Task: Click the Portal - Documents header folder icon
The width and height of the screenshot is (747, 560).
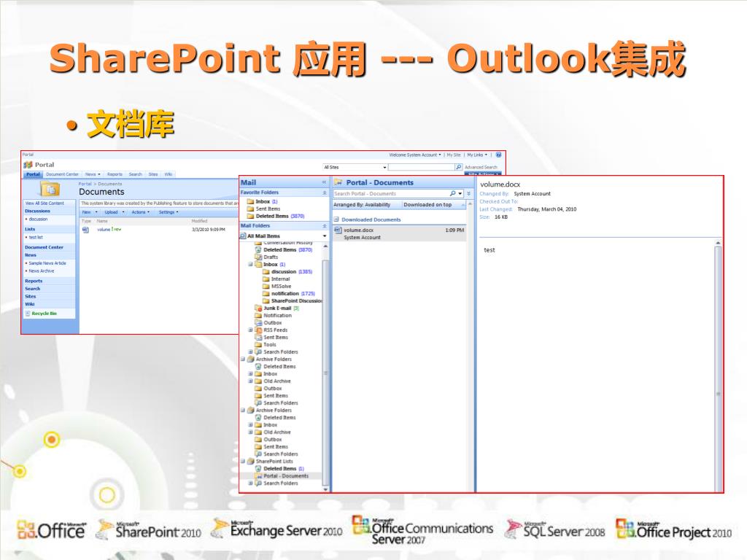Action: tap(338, 182)
